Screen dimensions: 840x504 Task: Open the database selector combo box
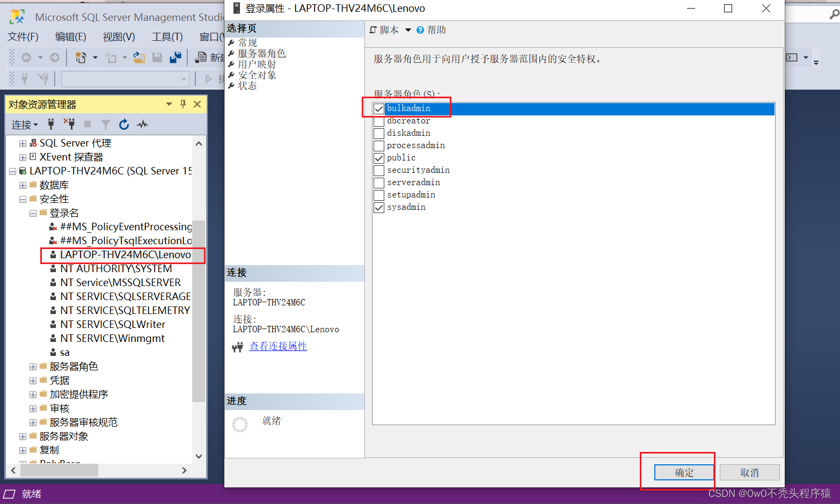coord(126,79)
